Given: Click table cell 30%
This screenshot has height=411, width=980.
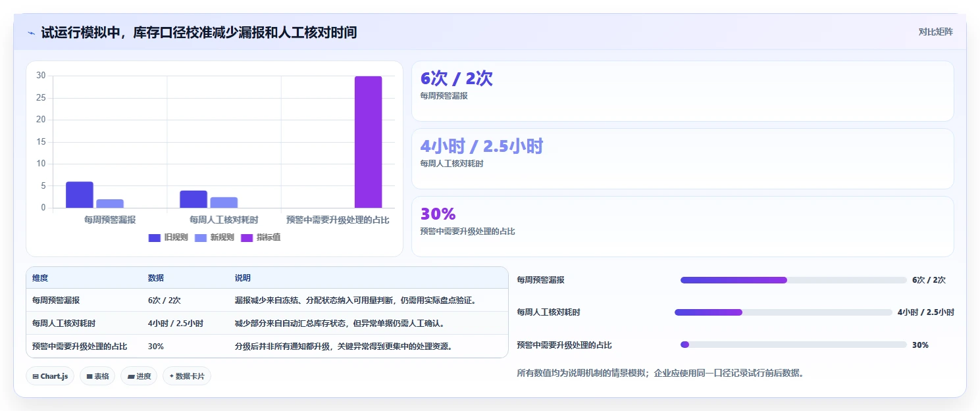Looking at the screenshot, I should tap(156, 346).
